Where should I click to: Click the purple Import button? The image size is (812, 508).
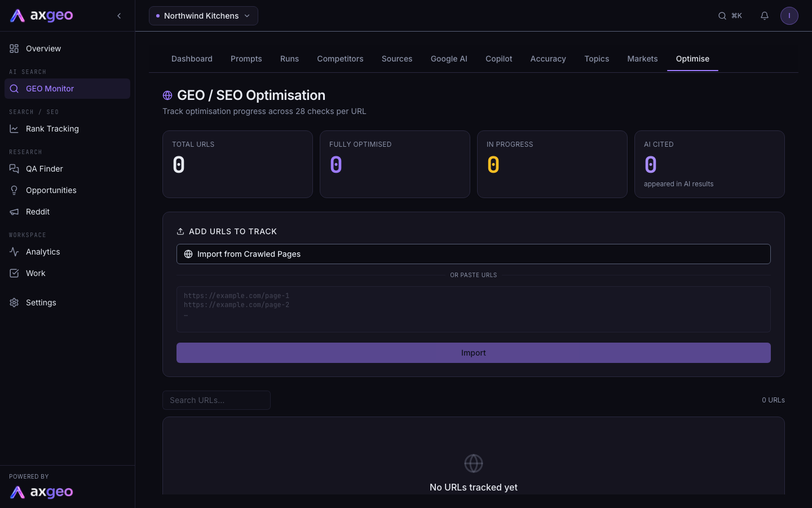tap(474, 353)
